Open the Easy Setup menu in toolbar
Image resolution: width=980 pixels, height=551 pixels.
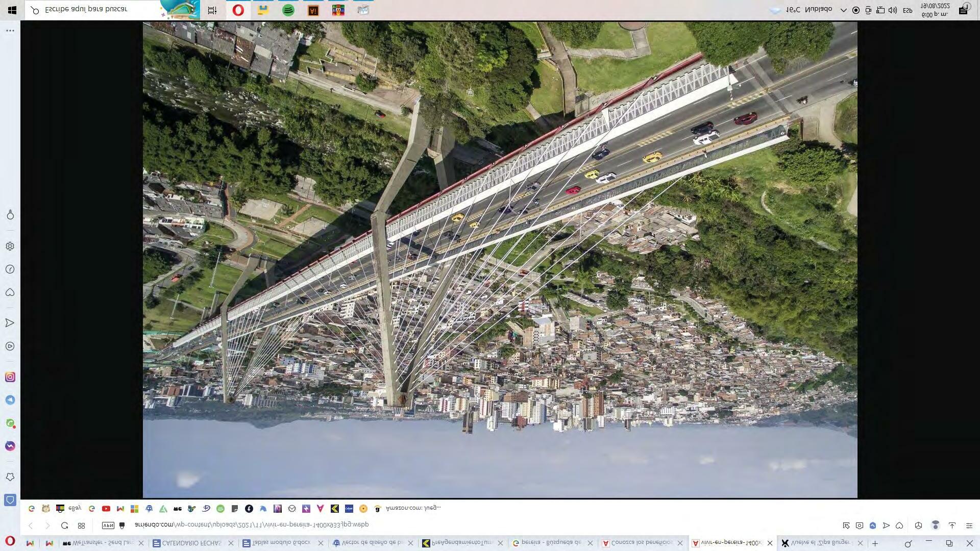pos(969,525)
